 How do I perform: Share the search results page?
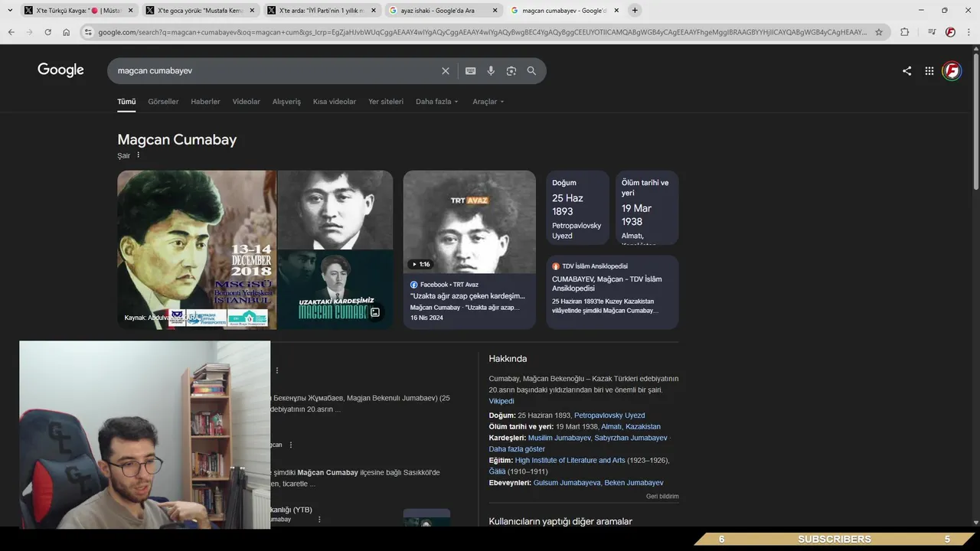[x=906, y=70]
